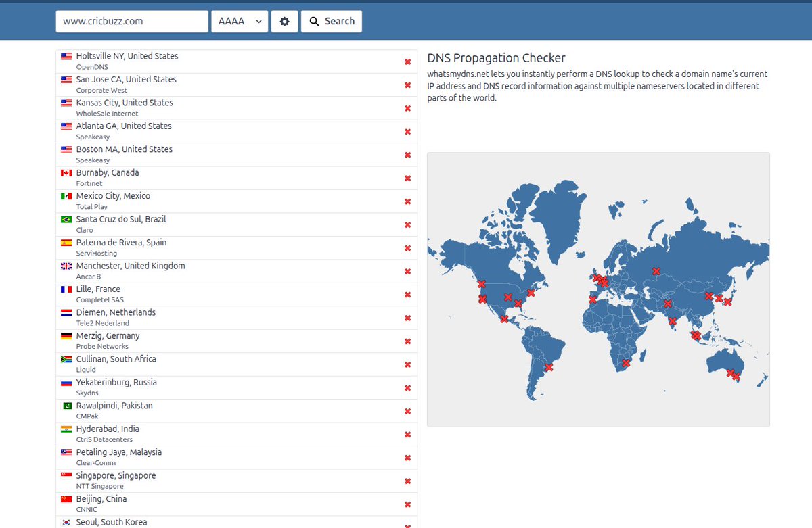812x528 pixels.
Task: Select the 'Ancar B' provider label
Action: pyautogui.click(x=89, y=277)
